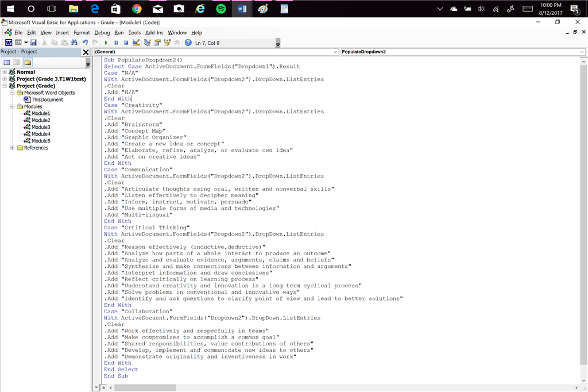Screen dimensions: 588x392
Task: Turn on Design Mode in the toolbar
Action: [136, 43]
